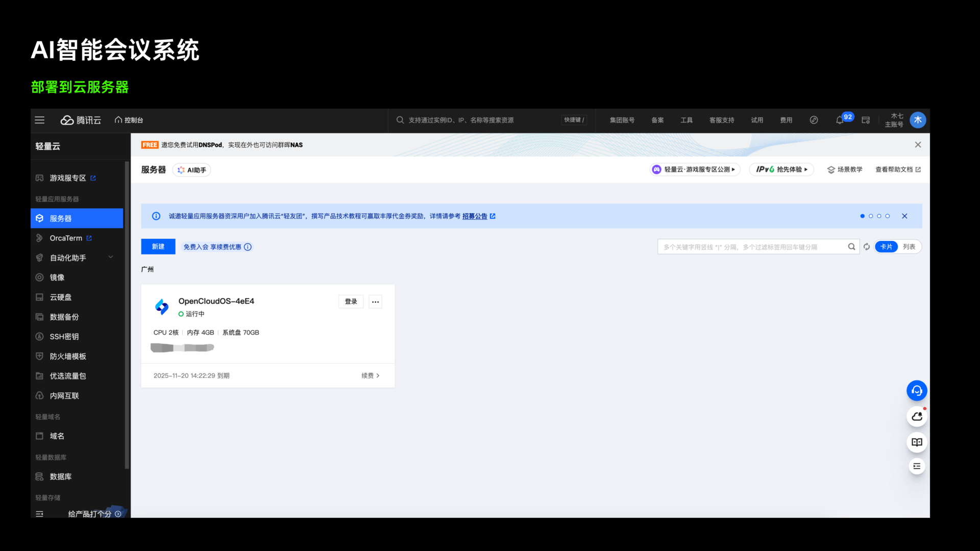This screenshot has width=980, height=551.
Task: Switch to 卡片 card view
Action: [x=886, y=247]
